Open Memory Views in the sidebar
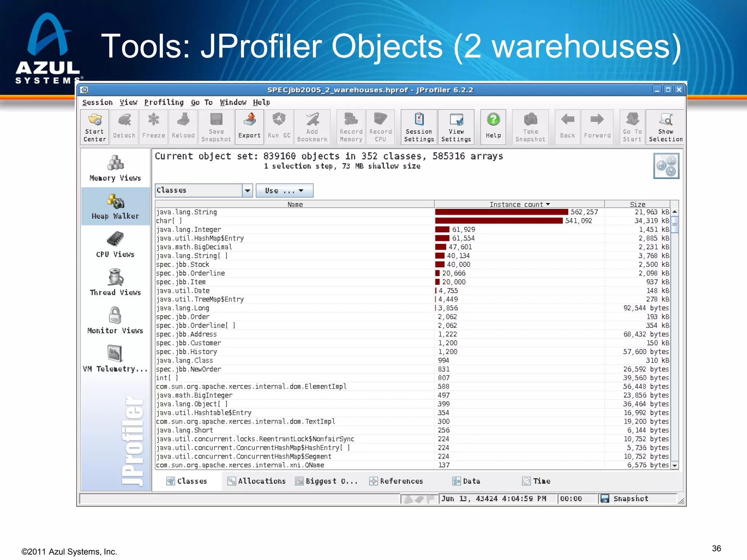Screen dimensions: 747x560 115,168
